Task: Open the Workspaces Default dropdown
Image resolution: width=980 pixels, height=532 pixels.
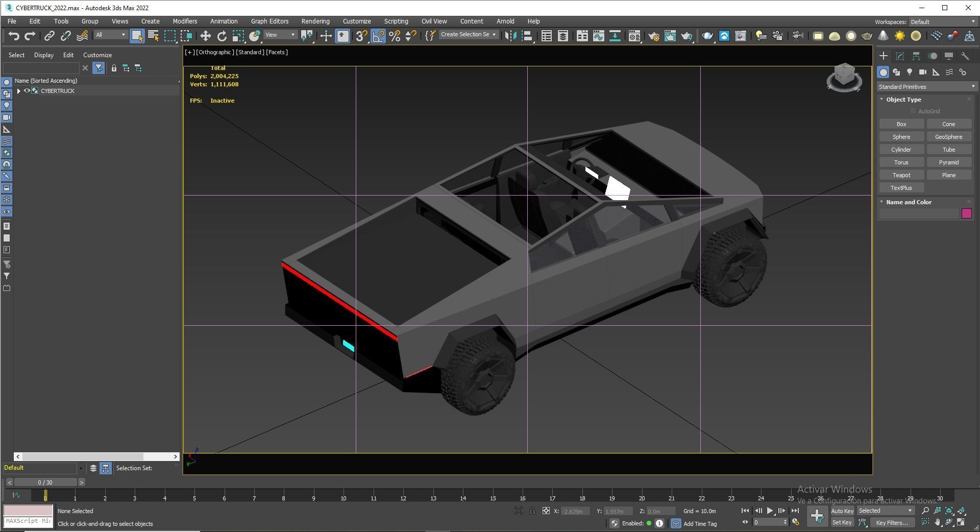Action: (942, 22)
